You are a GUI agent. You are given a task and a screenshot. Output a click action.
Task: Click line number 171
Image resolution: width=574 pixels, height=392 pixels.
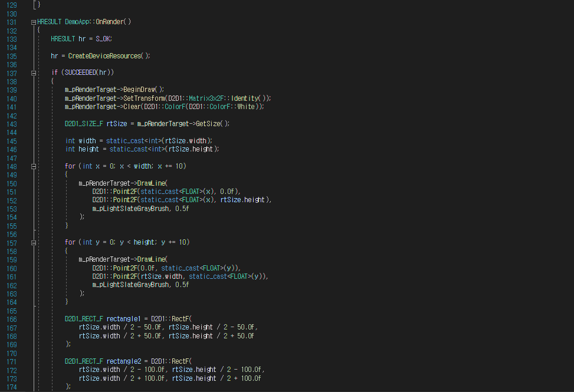point(12,362)
